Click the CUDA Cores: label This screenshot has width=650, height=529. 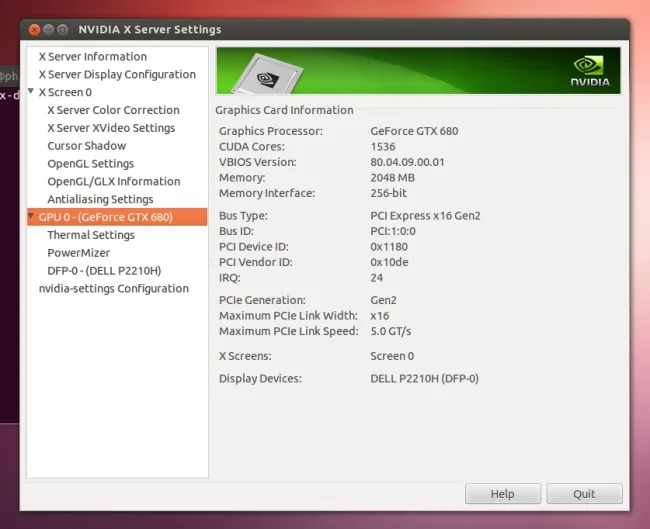tap(252, 146)
